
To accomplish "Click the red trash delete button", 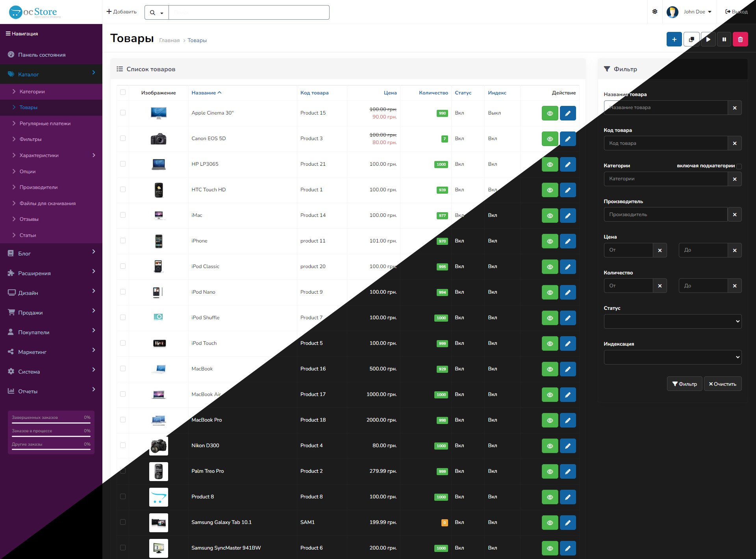I will click(x=740, y=39).
